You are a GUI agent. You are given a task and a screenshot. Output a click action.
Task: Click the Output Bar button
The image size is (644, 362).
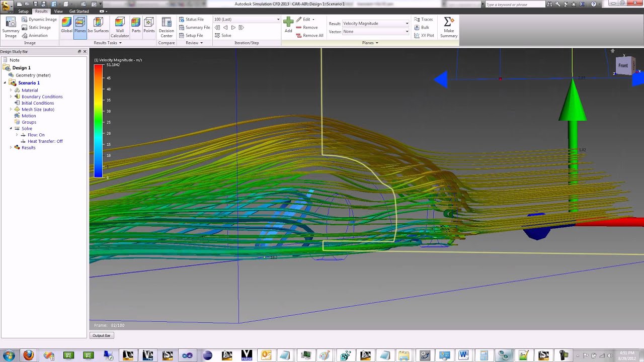pyautogui.click(x=101, y=335)
